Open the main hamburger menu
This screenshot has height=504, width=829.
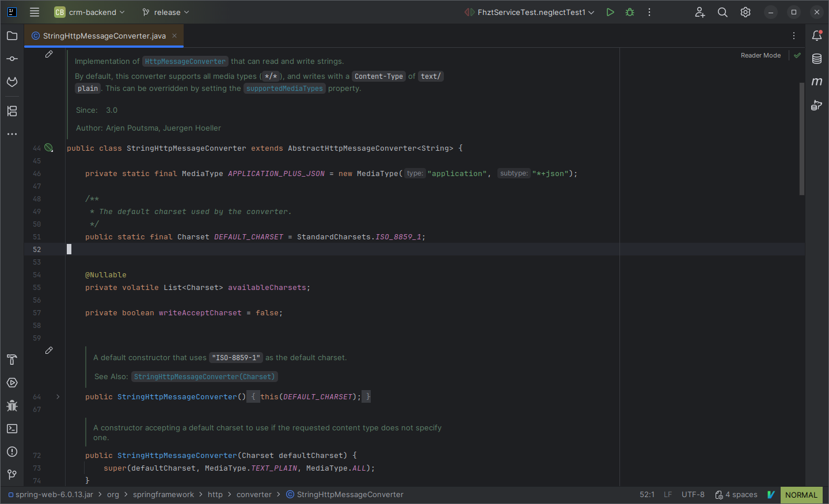coord(35,12)
